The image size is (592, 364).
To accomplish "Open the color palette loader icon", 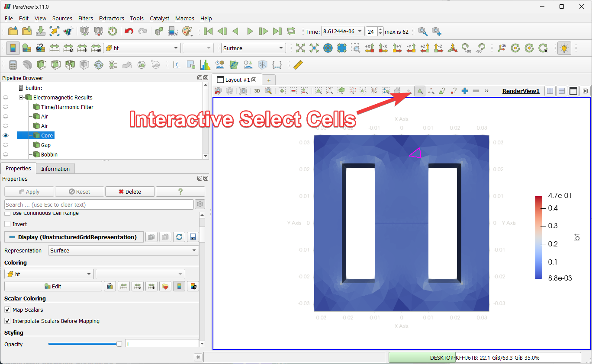I will tap(187, 31).
